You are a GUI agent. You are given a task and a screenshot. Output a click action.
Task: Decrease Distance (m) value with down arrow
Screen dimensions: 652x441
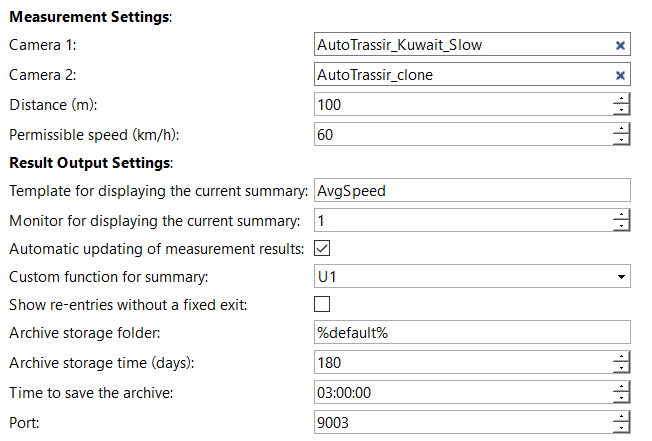[621, 110]
